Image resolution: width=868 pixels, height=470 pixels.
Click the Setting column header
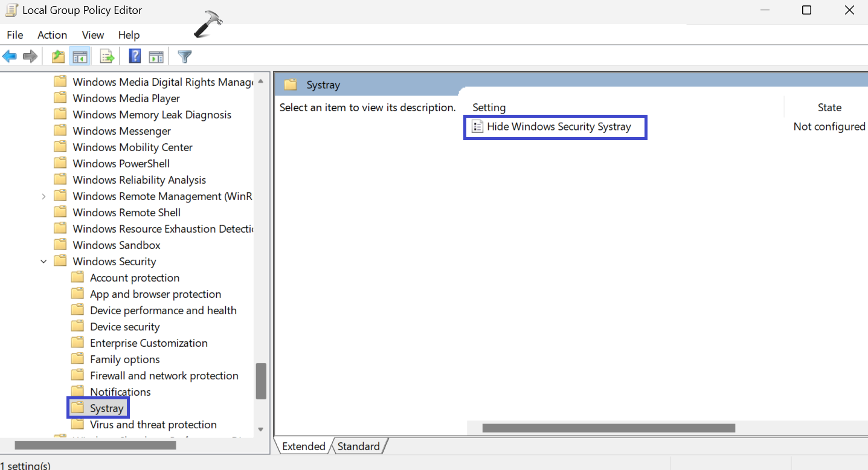click(x=489, y=108)
